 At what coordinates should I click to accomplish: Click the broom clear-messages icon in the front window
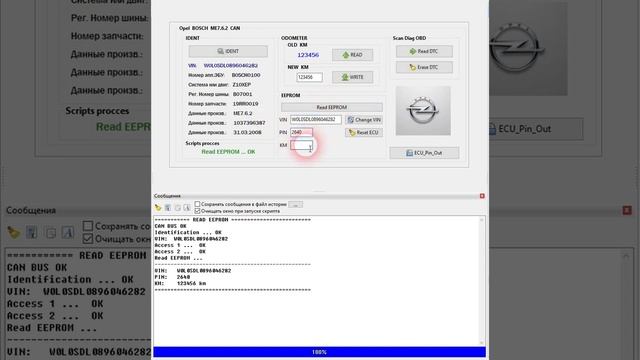[158, 208]
